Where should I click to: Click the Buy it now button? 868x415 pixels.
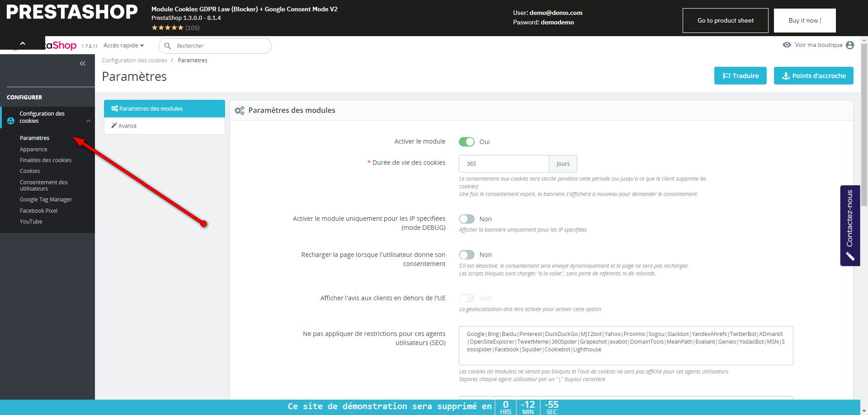tap(805, 20)
